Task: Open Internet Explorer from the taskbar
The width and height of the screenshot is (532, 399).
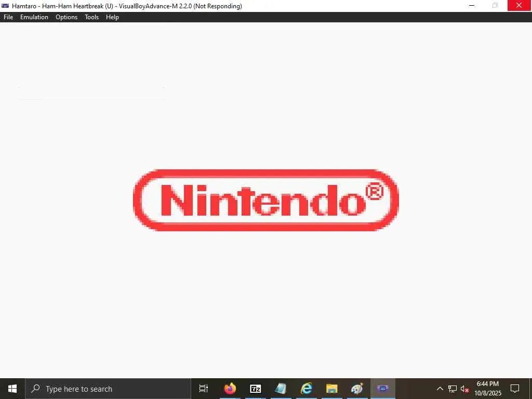Action: click(x=307, y=389)
